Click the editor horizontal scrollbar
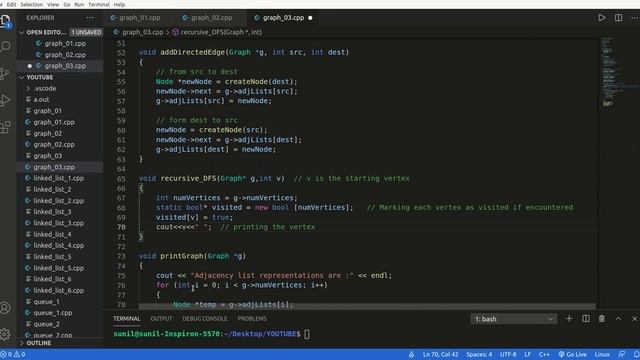The image size is (640, 360). 367,306
